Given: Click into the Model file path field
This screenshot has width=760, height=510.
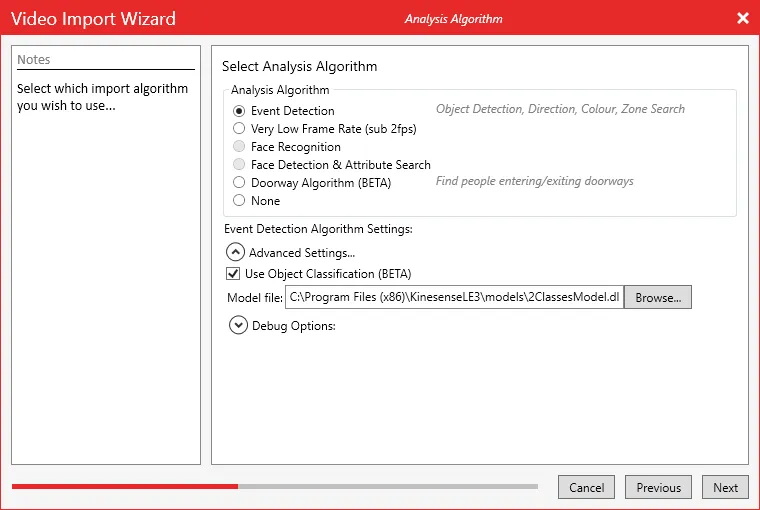Looking at the screenshot, I should pyautogui.click(x=454, y=297).
